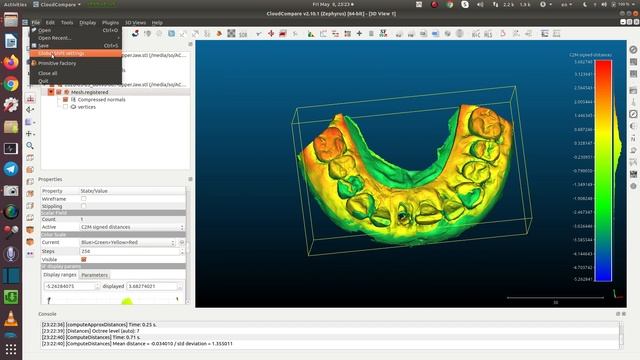The image size is (640, 360).
Task: Select the Compressed normals tree item
Action: pyautogui.click(x=101, y=100)
